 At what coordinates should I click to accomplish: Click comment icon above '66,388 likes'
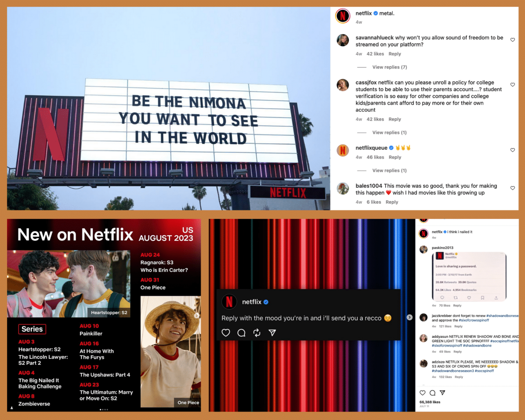[432, 393]
